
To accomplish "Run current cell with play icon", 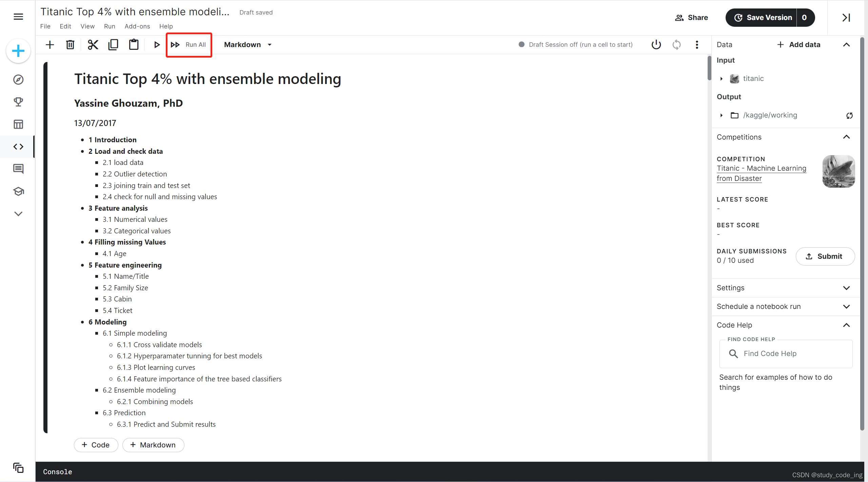I will pos(157,45).
